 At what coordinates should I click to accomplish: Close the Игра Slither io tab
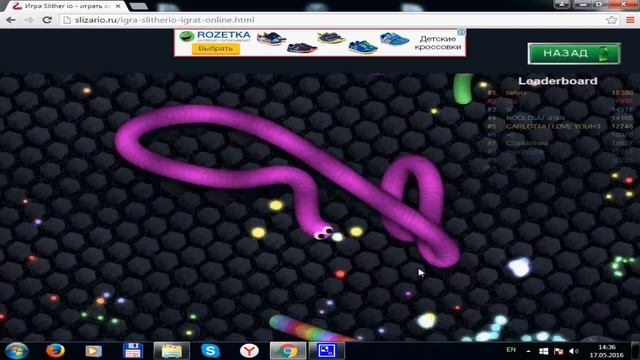[118, 6]
